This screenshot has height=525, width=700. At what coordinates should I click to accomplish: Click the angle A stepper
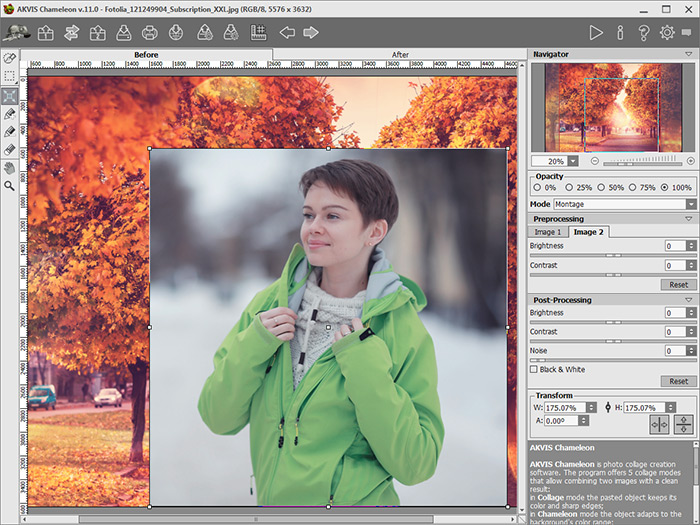583,421
